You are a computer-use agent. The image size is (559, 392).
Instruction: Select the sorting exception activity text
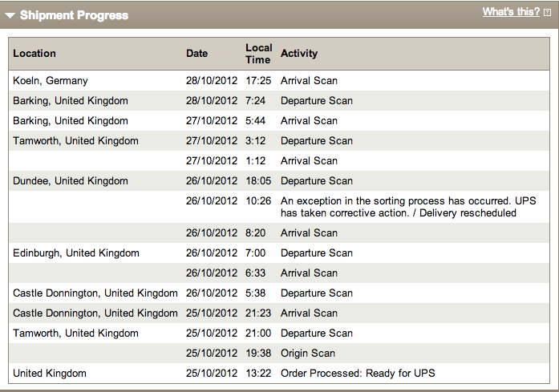408,207
